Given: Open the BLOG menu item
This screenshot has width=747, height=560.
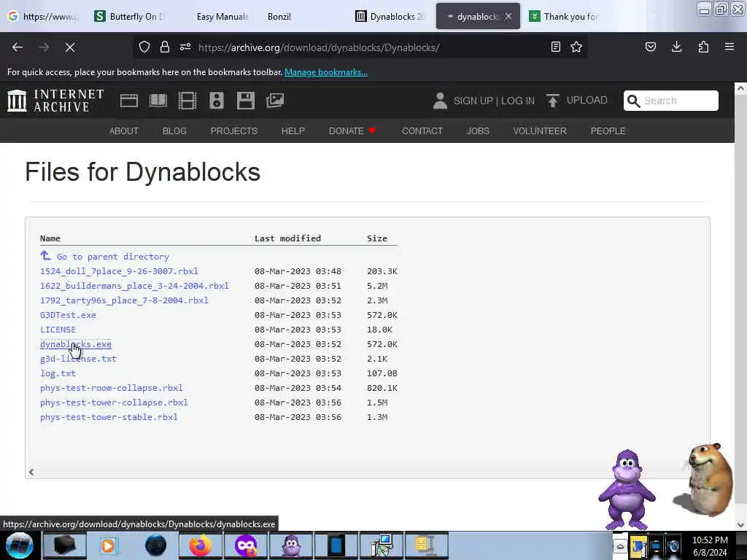Looking at the screenshot, I should 174,131.
